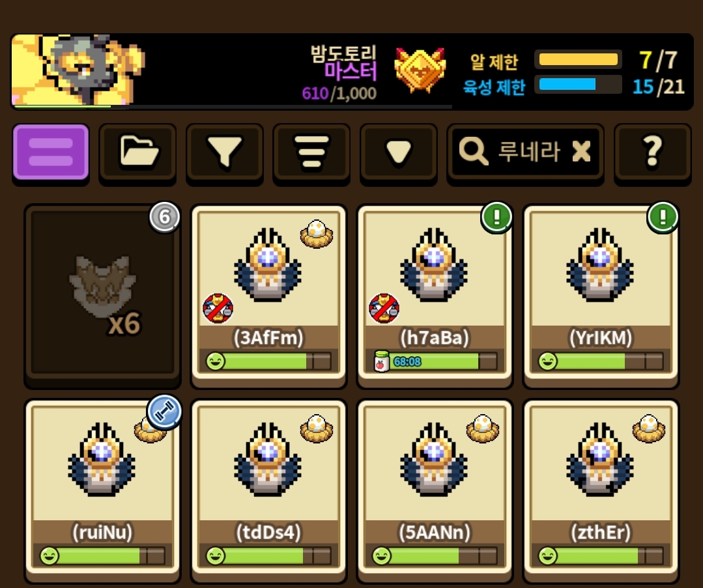Expand the down-arrow dropdown button
The height and width of the screenshot is (588, 703).
click(398, 152)
